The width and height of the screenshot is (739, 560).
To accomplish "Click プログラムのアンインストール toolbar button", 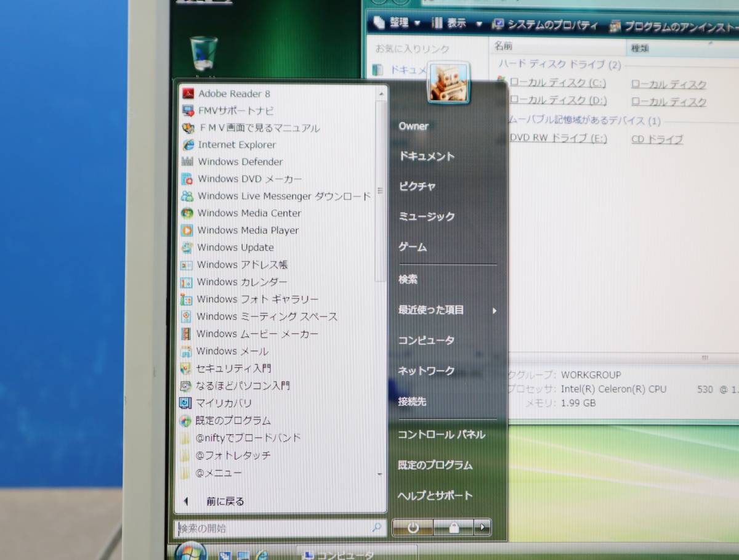I will click(673, 26).
